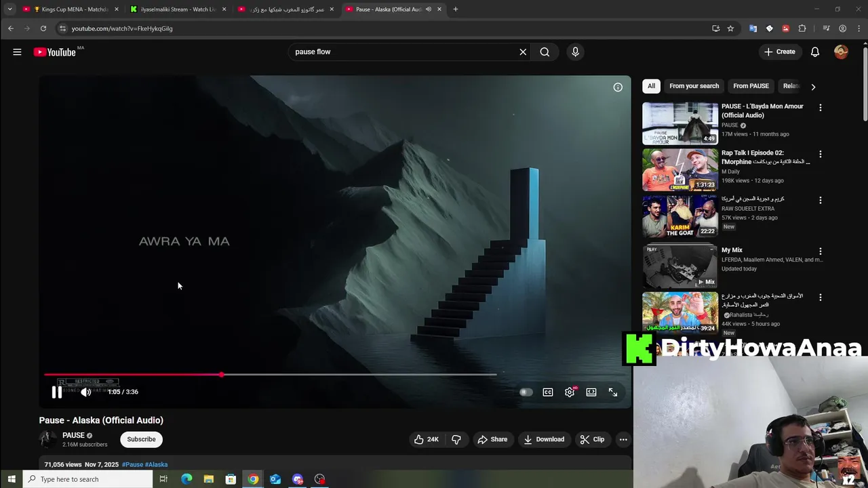Like the video (24K)
Viewport: 868px width, 488px height.
pos(427,439)
